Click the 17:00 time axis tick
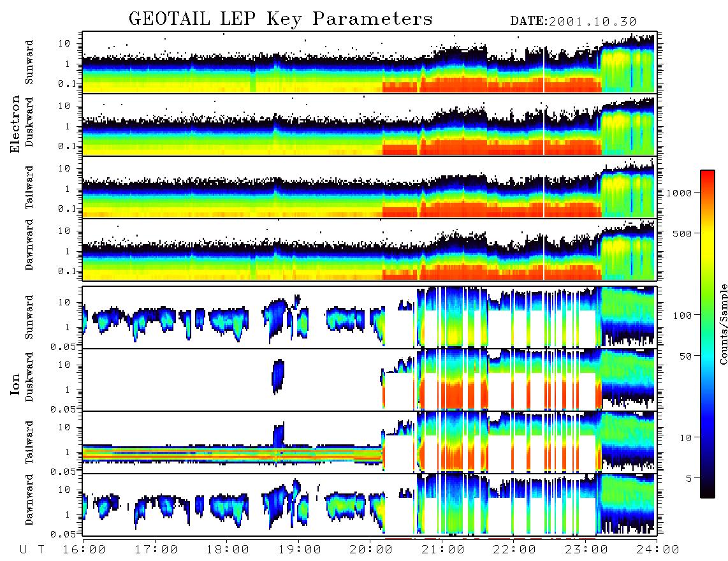Image resolution: width=728 pixels, height=561 pixels. click(x=156, y=550)
